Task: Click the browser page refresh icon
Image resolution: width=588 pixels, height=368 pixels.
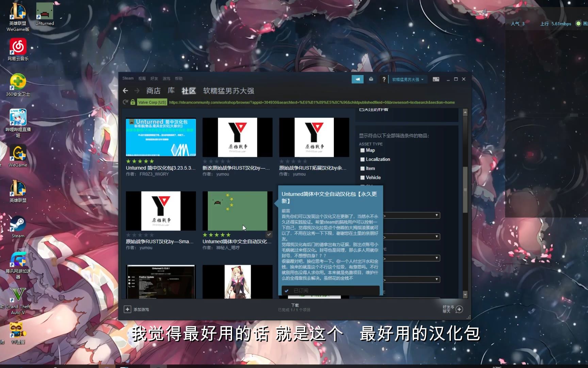Action: click(x=125, y=102)
